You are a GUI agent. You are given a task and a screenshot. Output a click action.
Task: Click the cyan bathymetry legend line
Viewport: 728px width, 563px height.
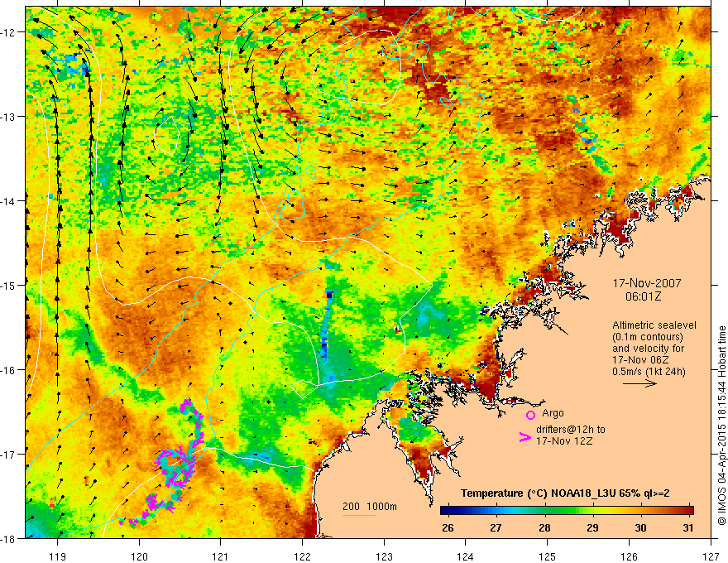pyautogui.click(x=359, y=515)
